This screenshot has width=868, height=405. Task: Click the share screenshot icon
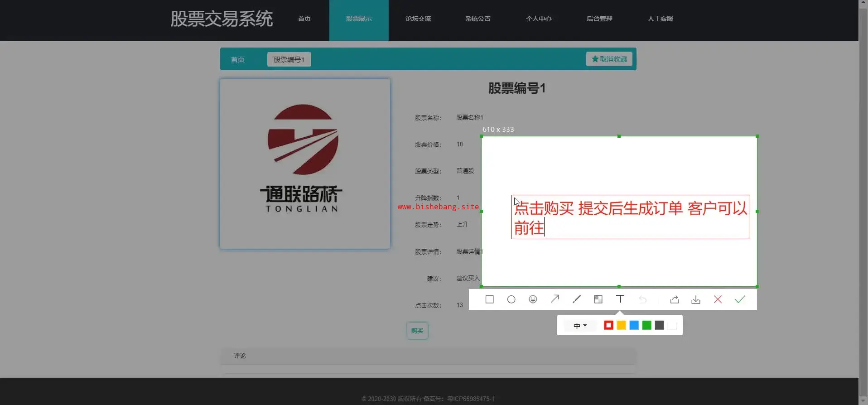[x=675, y=299]
